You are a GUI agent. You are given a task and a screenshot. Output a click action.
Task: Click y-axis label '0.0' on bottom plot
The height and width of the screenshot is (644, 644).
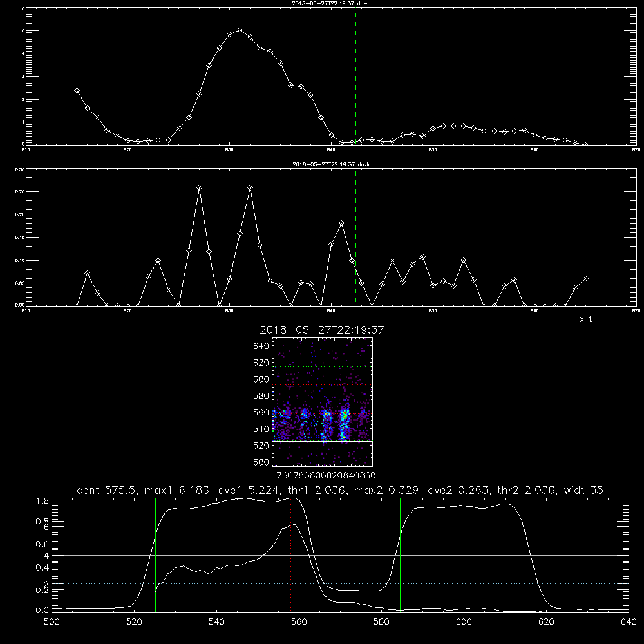(43, 611)
